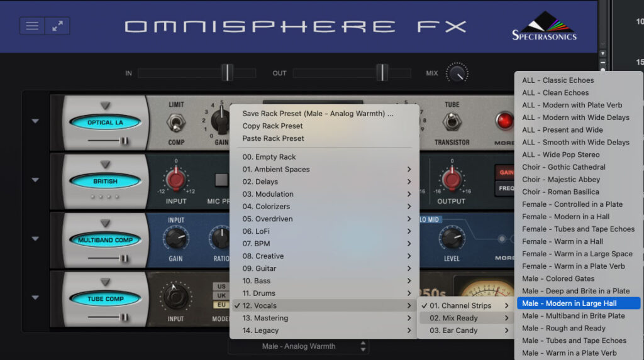This screenshot has height=360, width=644.
Task: Select 00. Empty Rack
Action: [325, 157]
